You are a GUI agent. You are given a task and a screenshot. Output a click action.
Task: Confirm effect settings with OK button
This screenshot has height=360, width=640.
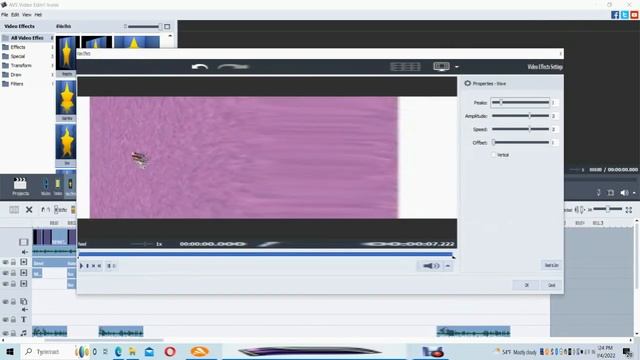click(526, 285)
